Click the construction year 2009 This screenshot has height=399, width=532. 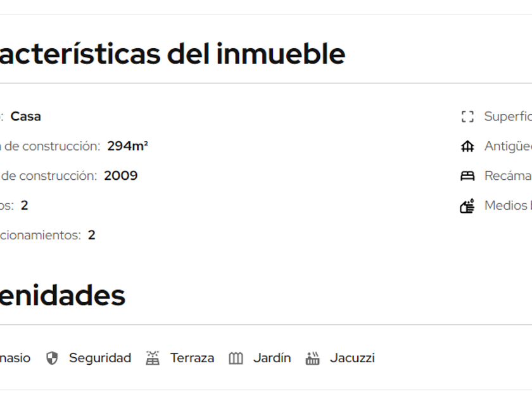[x=121, y=176]
